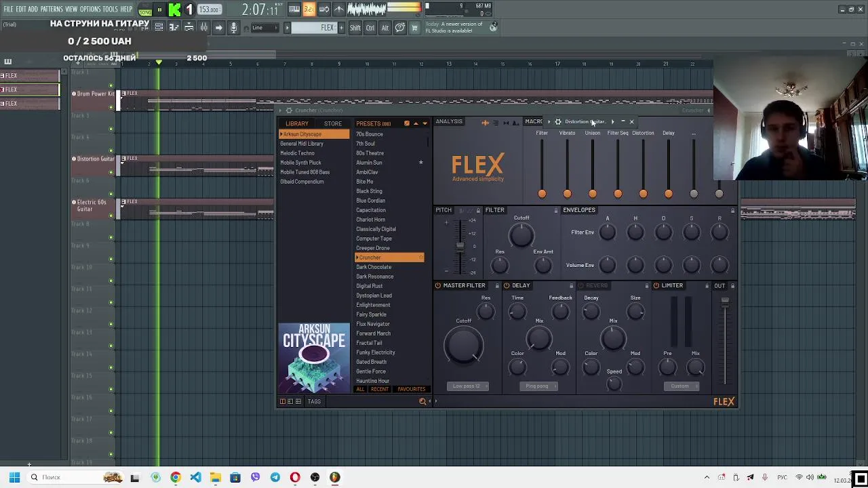Select the ANALYSIS tab in FLEX

coord(449,122)
